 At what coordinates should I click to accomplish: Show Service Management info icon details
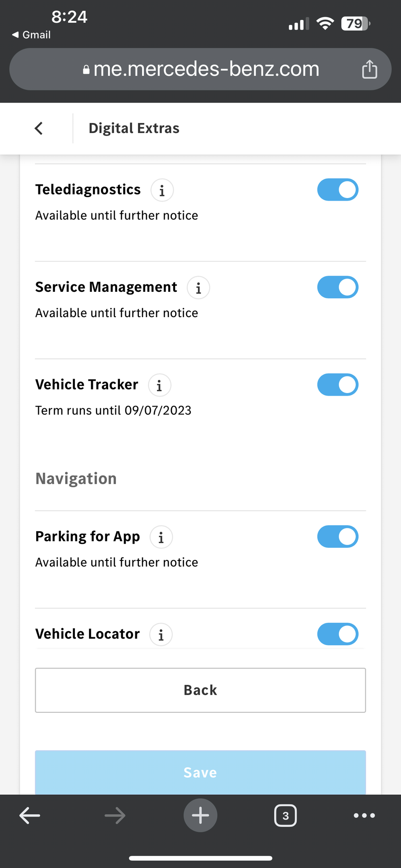pos(198,288)
